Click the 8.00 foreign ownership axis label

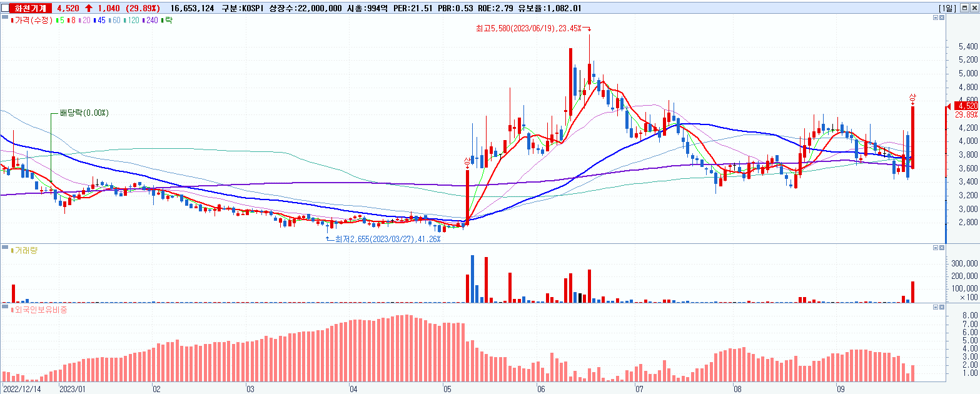tap(970, 316)
